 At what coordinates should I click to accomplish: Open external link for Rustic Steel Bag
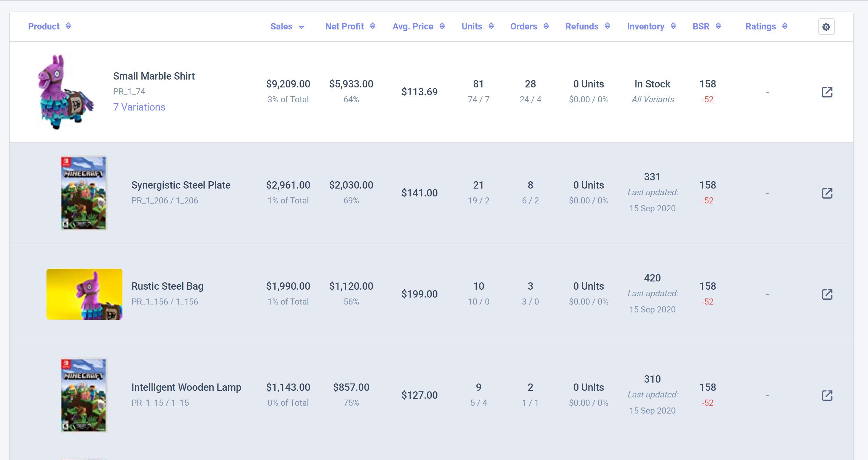[x=827, y=294]
